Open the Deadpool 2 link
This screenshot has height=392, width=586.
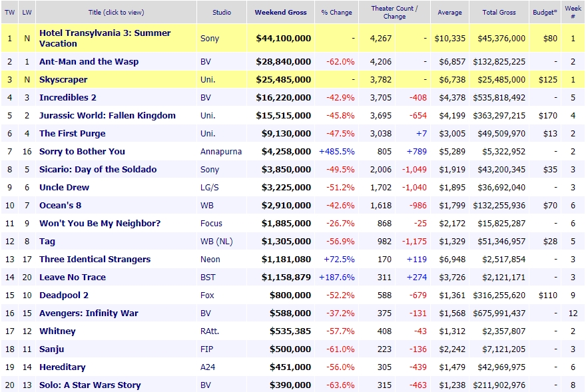click(64, 295)
